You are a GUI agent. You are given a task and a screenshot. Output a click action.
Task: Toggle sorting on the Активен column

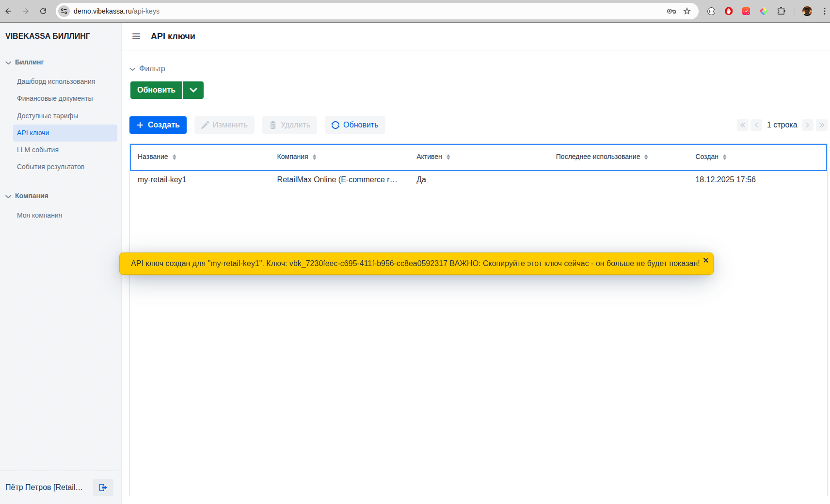pyautogui.click(x=448, y=157)
